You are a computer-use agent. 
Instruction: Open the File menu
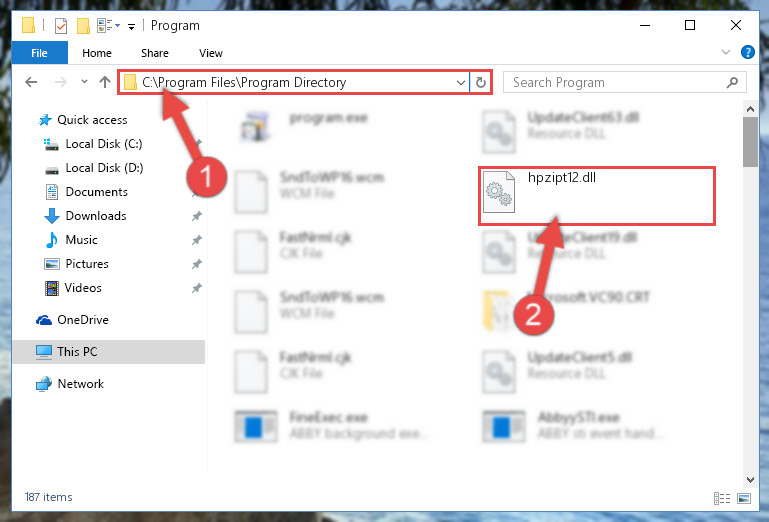click(x=39, y=53)
